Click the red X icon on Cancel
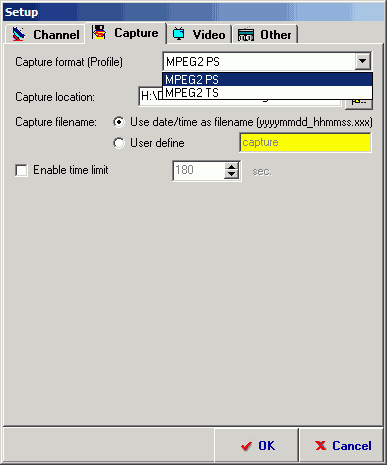Viewport: 387px width, 465px height. [x=320, y=446]
